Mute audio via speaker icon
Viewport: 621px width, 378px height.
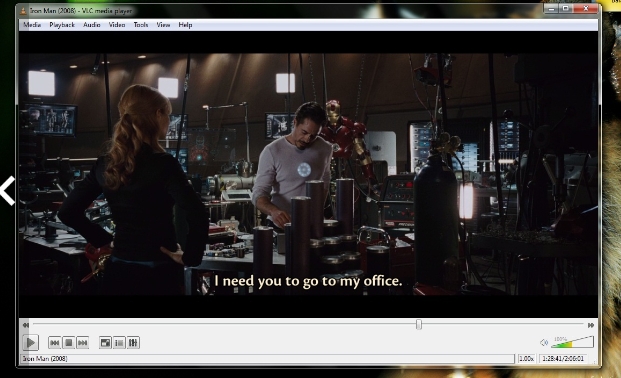(544, 343)
